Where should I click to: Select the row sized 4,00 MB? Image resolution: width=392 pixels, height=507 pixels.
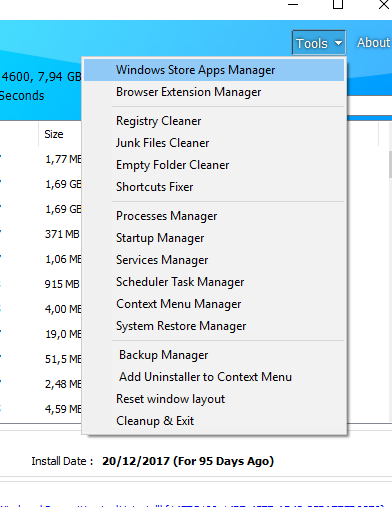pyautogui.click(x=63, y=309)
